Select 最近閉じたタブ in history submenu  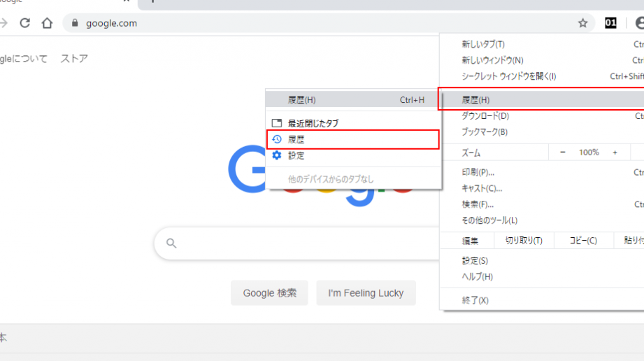pos(313,123)
